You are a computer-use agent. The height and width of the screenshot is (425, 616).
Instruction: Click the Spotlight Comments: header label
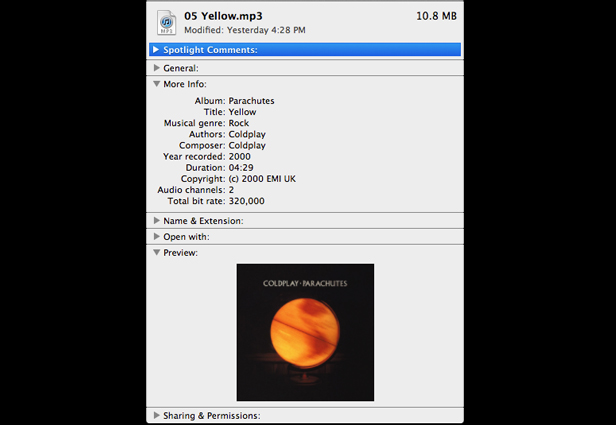[210, 50]
